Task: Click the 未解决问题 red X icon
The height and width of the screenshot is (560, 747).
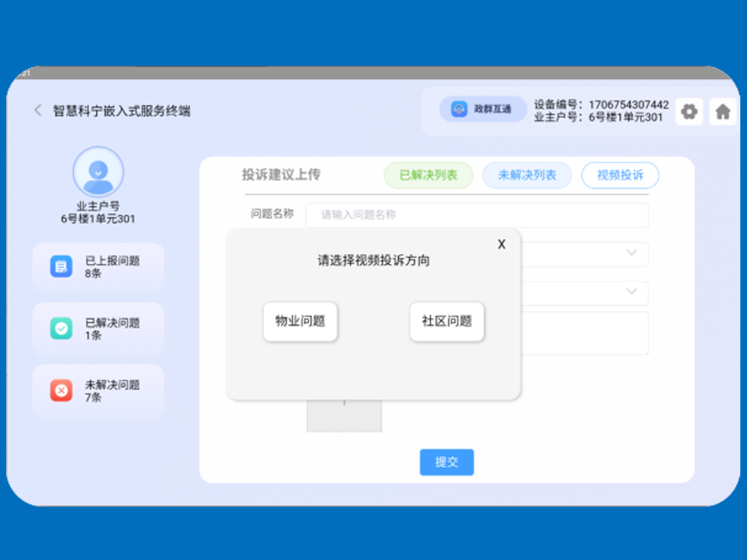Action: tap(61, 390)
